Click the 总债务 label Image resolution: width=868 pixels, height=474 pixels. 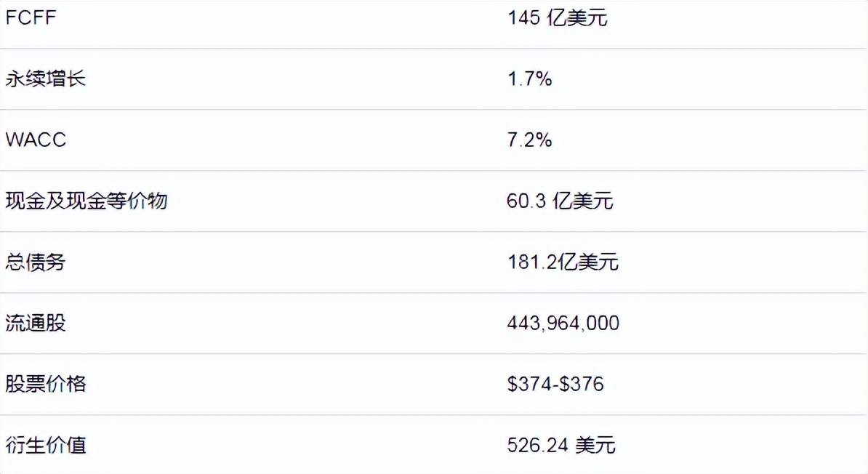[x=36, y=262]
